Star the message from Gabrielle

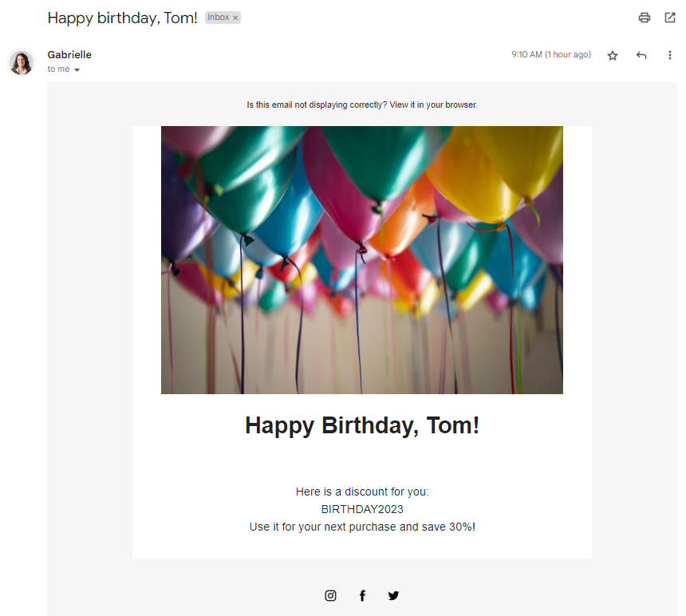pyautogui.click(x=613, y=55)
